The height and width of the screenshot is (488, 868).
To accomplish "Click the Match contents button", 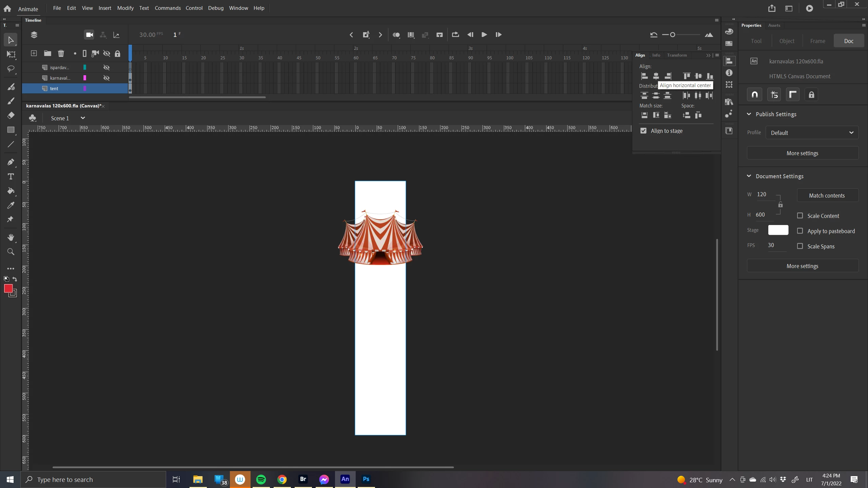I will 827,196.
